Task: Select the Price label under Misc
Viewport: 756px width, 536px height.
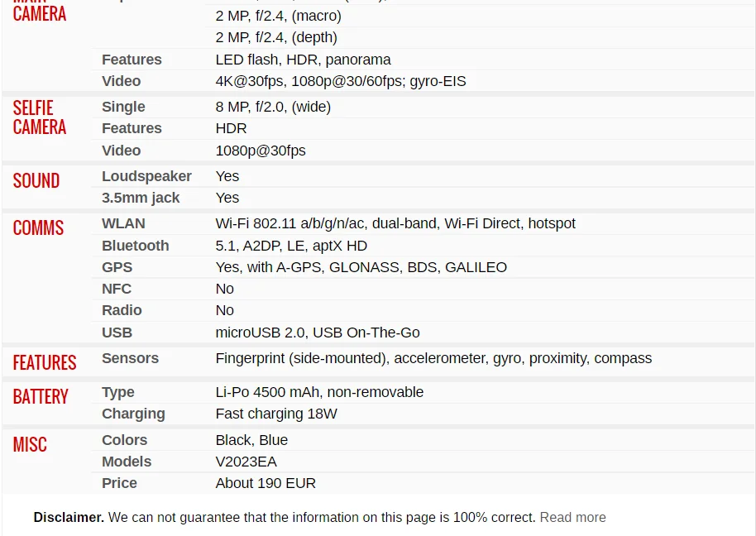Action: coord(120,483)
